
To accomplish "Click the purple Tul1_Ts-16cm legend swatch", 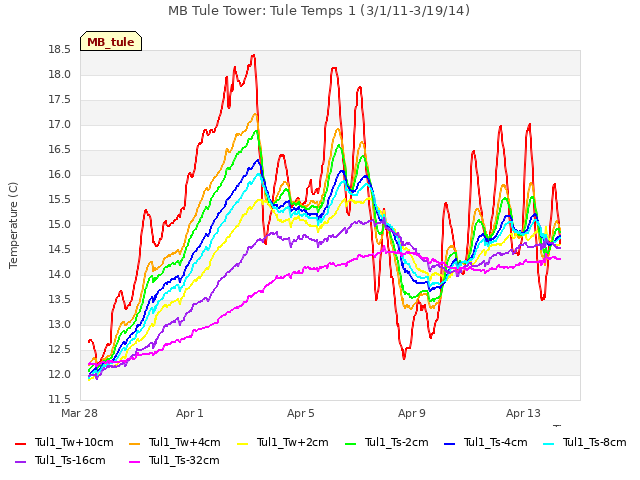I will [20, 461].
